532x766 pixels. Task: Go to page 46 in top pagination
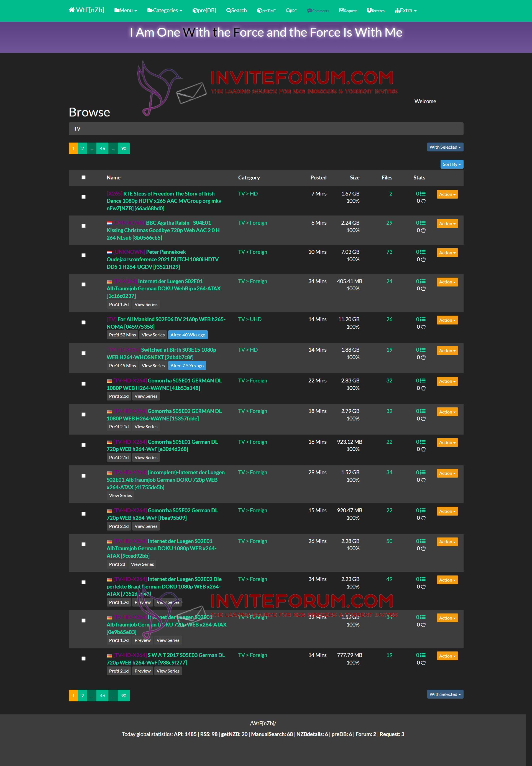tap(102, 148)
